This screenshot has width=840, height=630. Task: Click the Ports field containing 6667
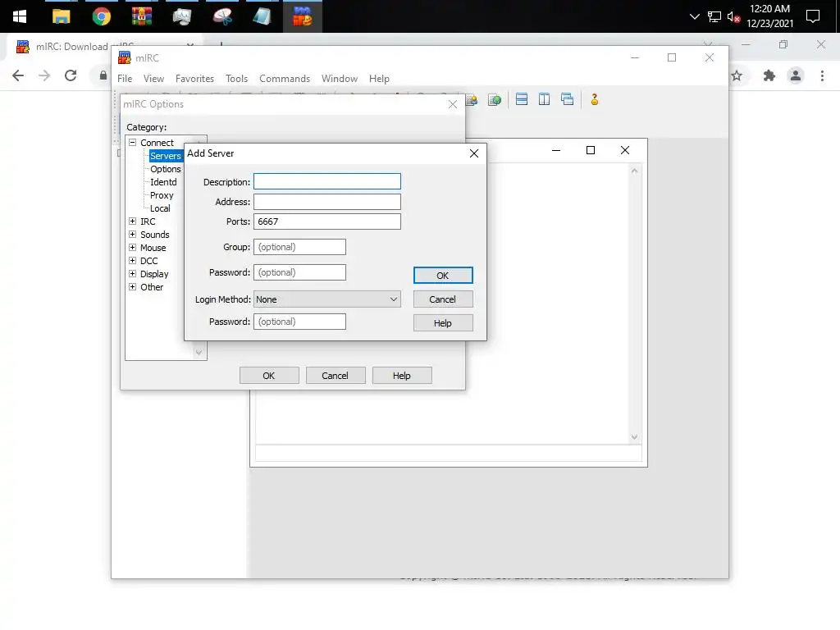(x=326, y=221)
